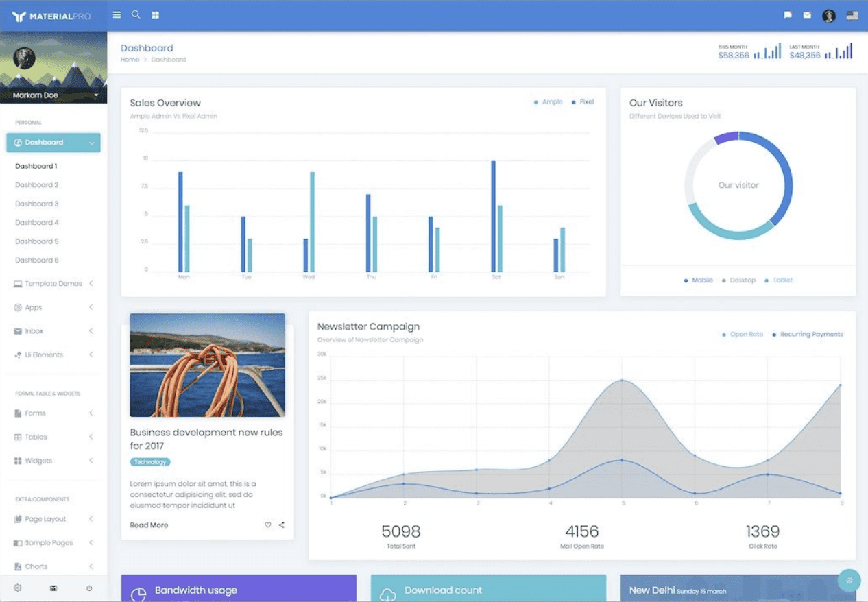Click the Home breadcrumb link
This screenshot has width=868, height=602.
(130, 60)
